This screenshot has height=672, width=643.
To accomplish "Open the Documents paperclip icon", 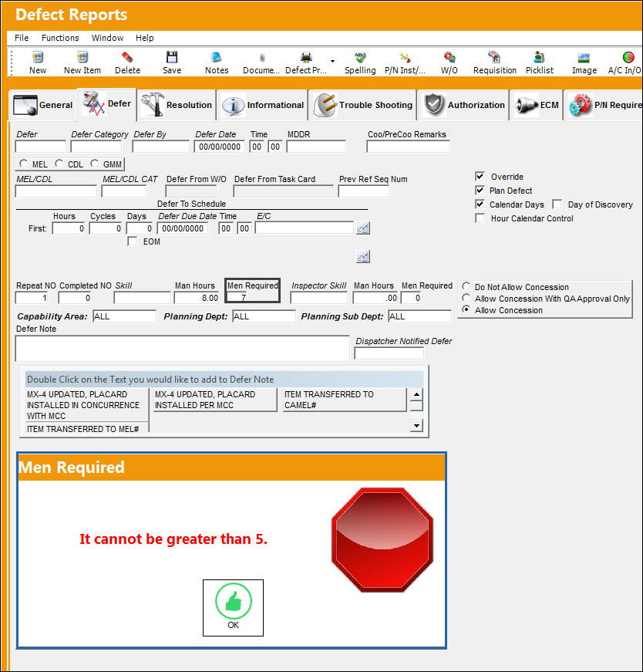I will pyautogui.click(x=261, y=57).
